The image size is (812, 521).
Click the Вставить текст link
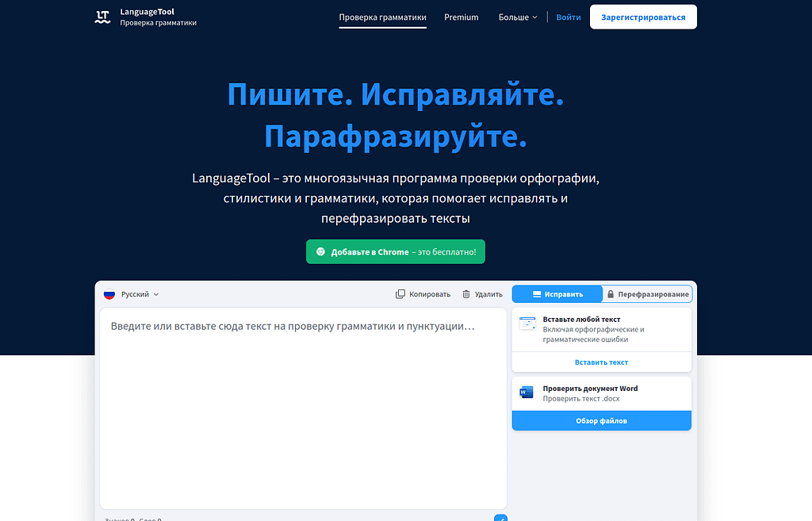coord(601,362)
